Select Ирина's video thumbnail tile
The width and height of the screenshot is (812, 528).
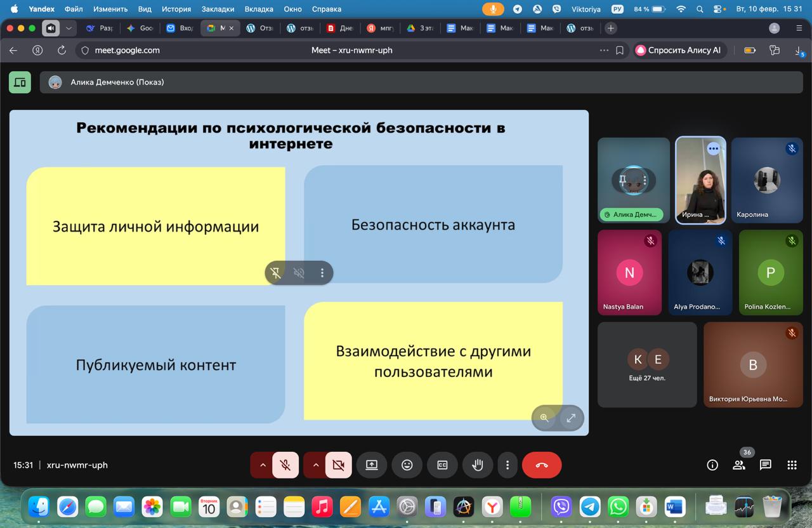pyautogui.click(x=700, y=180)
